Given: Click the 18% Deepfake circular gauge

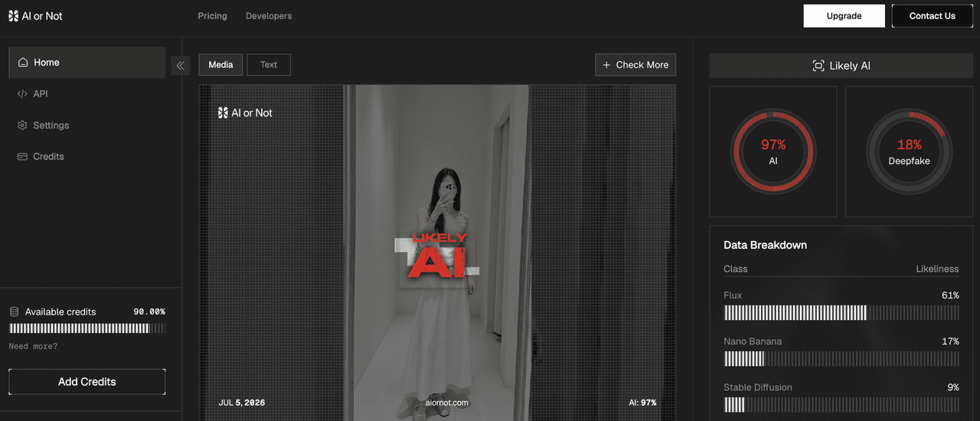Looking at the screenshot, I should click(x=910, y=152).
